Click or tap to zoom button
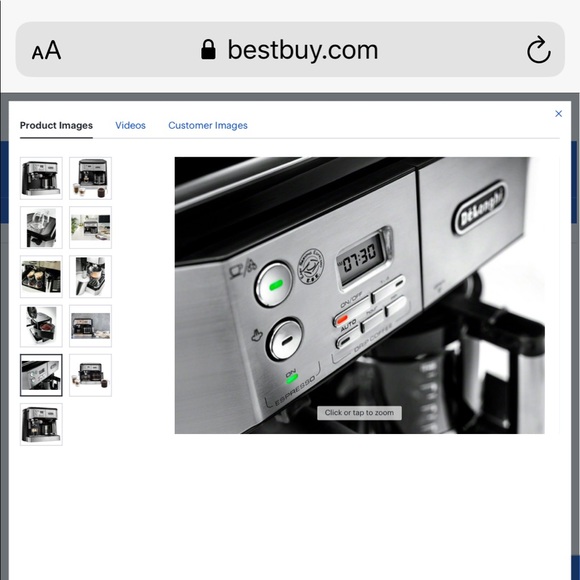 (x=359, y=413)
